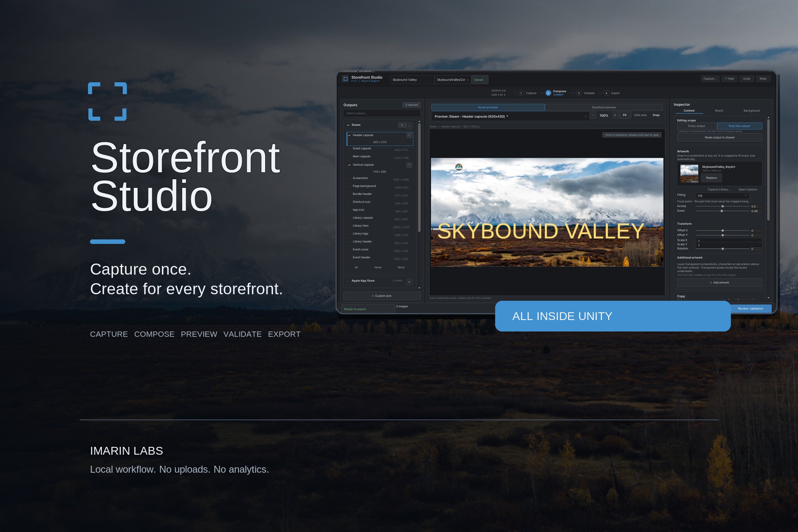Click the Vertical capsule row options button
The width and height of the screenshot is (798, 532).
pos(409,165)
